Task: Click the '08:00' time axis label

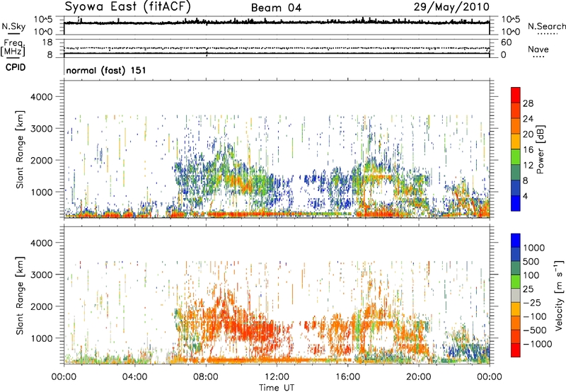Action: pyautogui.click(x=206, y=377)
